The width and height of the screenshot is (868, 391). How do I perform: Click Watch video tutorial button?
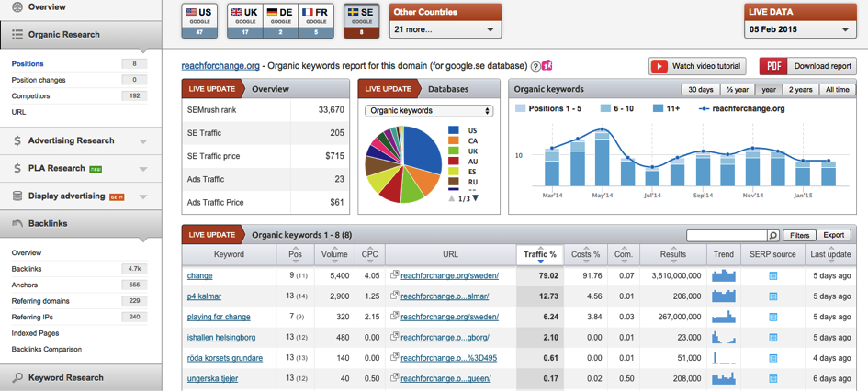(697, 66)
